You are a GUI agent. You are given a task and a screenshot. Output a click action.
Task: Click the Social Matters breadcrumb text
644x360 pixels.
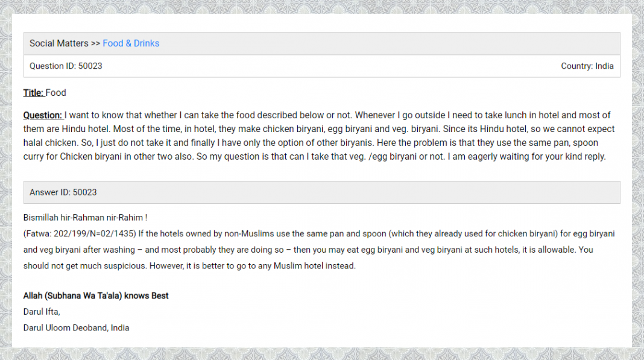[x=58, y=43]
